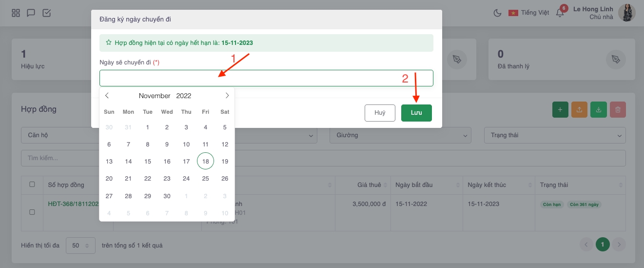The image size is (644, 268).
Task: Click the green add contract button
Action: point(560,110)
